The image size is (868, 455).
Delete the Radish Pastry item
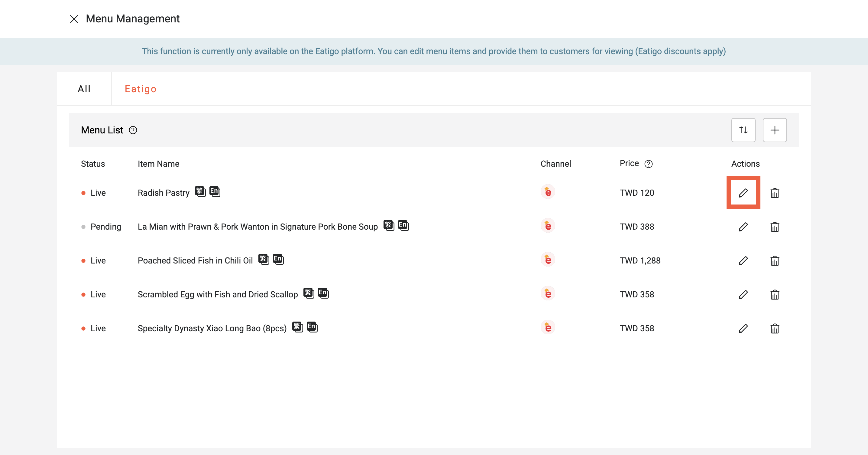pyautogui.click(x=775, y=193)
